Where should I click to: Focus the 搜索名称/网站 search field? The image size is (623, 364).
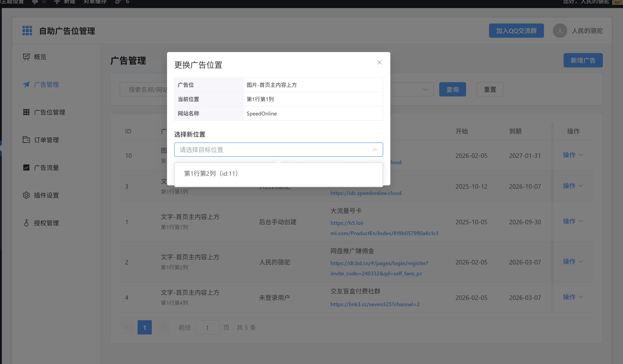tap(143, 90)
